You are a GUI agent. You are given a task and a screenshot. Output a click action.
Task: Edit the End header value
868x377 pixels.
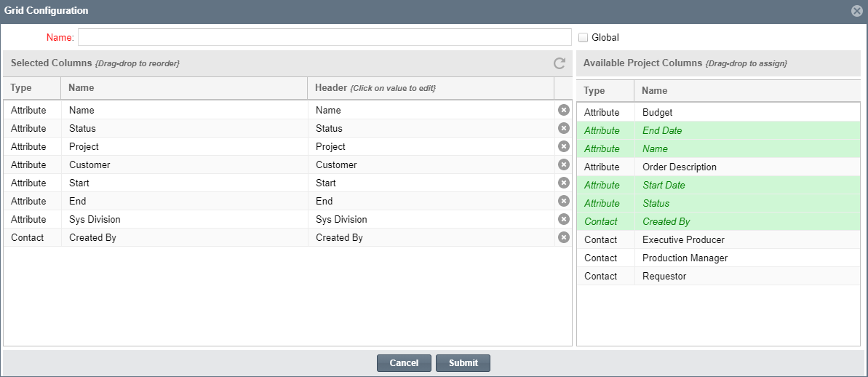431,202
